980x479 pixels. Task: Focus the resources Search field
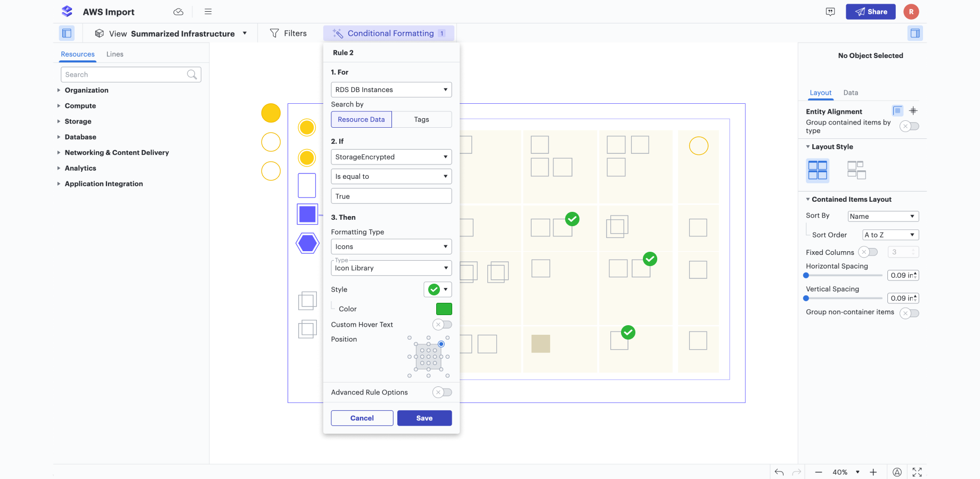131,75
